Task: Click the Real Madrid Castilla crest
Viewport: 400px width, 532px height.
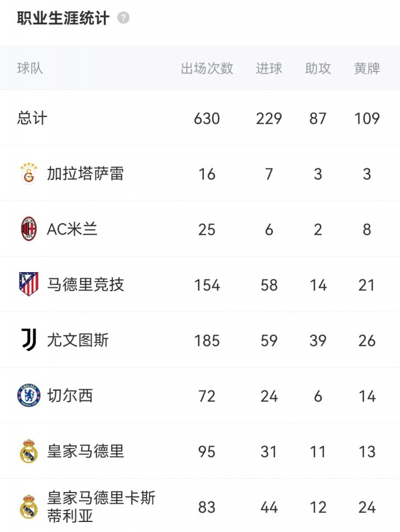Action: click(x=28, y=506)
